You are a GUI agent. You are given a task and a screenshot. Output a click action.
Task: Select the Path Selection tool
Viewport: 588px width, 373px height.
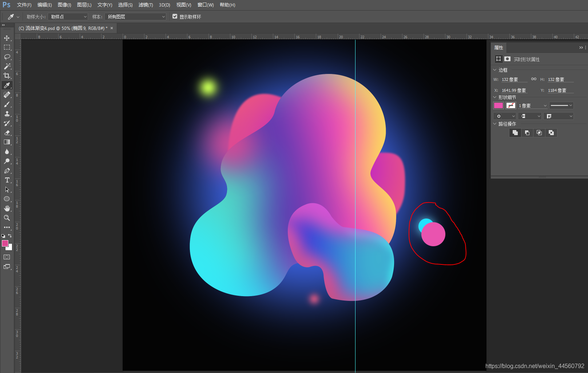pos(7,189)
